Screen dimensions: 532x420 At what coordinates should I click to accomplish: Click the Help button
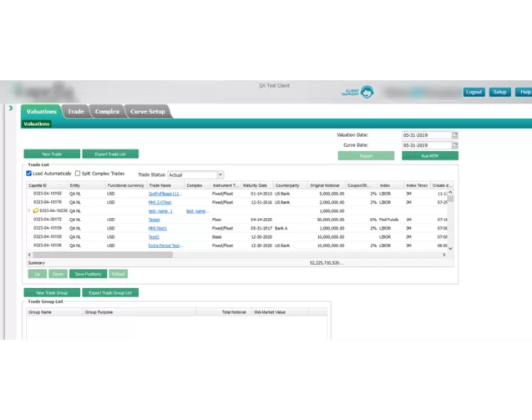point(524,92)
